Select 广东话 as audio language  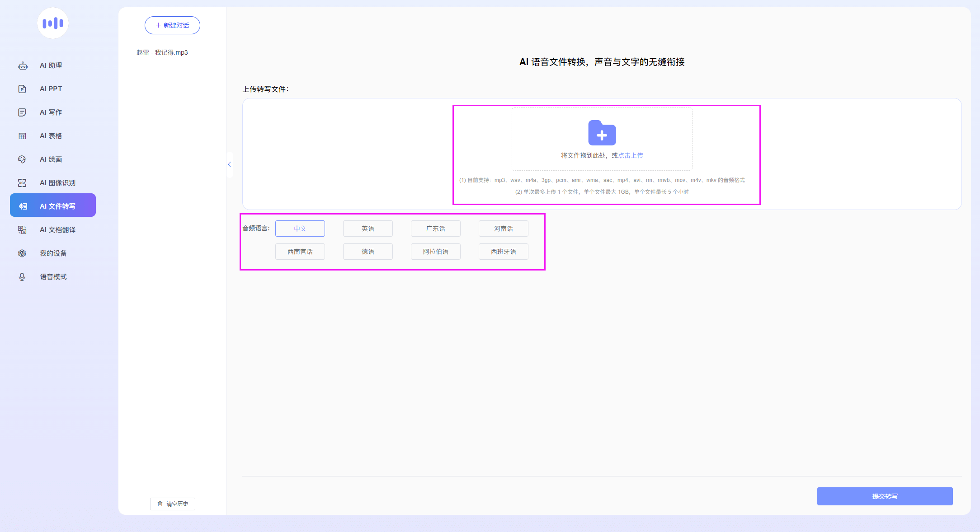pyautogui.click(x=435, y=229)
